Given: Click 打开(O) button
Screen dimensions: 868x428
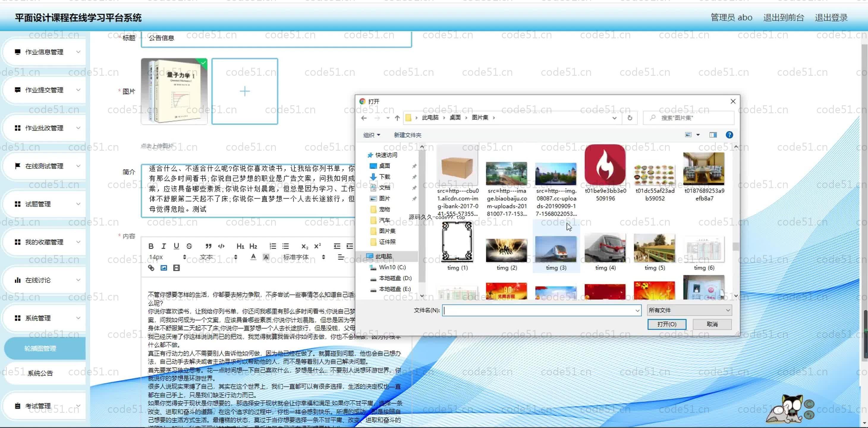Looking at the screenshot, I should pyautogui.click(x=666, y=324).
